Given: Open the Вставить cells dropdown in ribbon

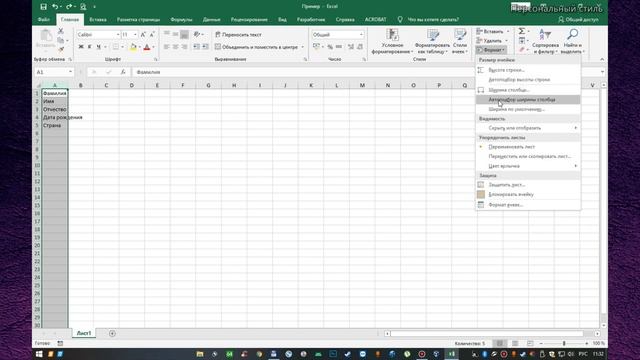Looking at the screenshot, I should [x=508, y=31].
